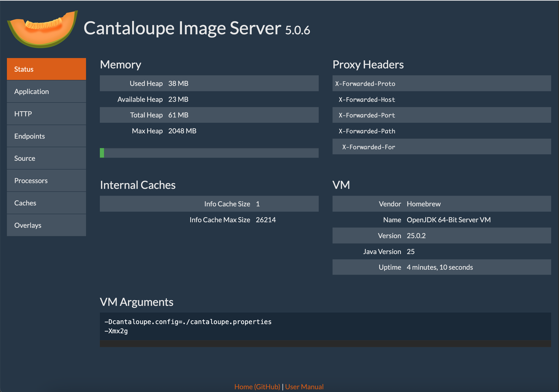Click the Uptime value row
This screenshot has height=392, width=559.
click(442, 267)
